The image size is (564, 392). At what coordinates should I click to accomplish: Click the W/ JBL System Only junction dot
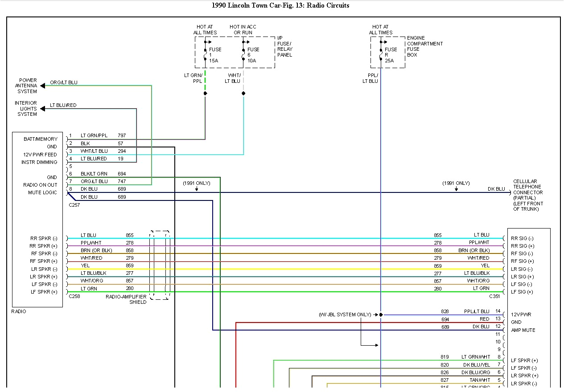click(x=380, y=314)
